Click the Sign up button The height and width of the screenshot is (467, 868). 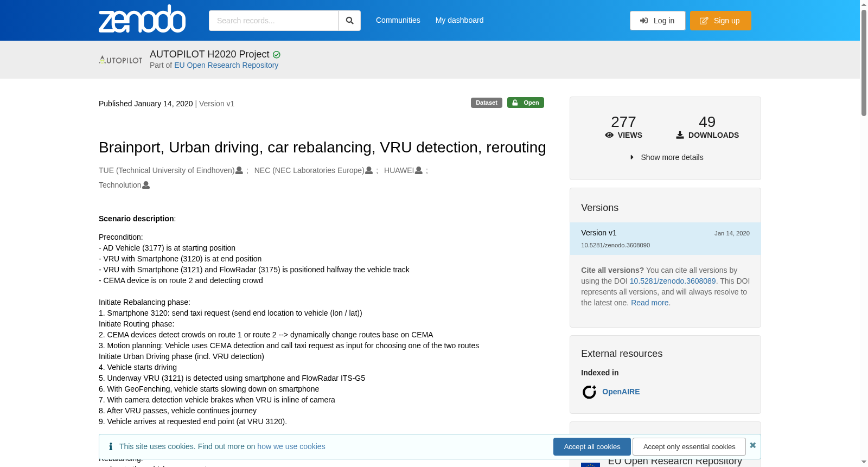(720, 21)
